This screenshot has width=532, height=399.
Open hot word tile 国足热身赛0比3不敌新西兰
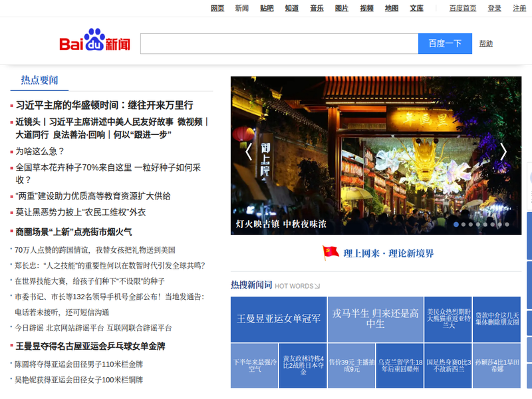tap(448, 365)
